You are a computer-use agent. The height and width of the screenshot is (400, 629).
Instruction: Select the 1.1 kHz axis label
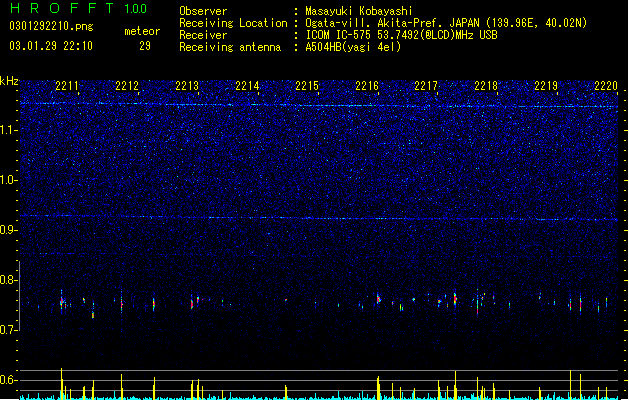8,130
